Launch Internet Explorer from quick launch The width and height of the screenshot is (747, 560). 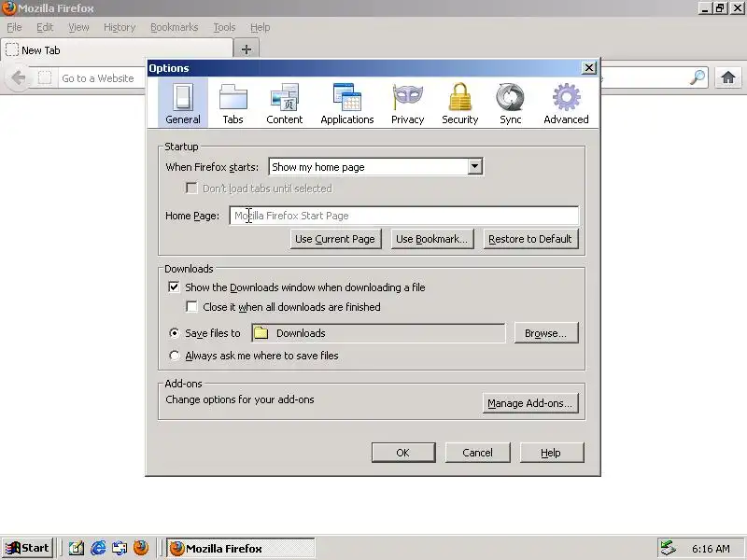98,548
